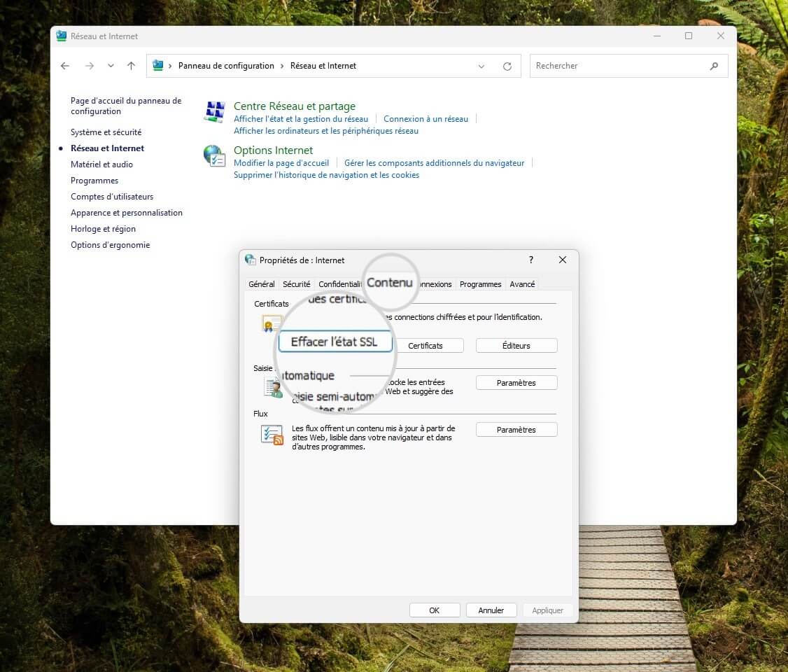The height and width of the screenshot is (672, 788).
Task: Open Paramètres for Saisie semi-automatique
Action: [x=516, y=383]
